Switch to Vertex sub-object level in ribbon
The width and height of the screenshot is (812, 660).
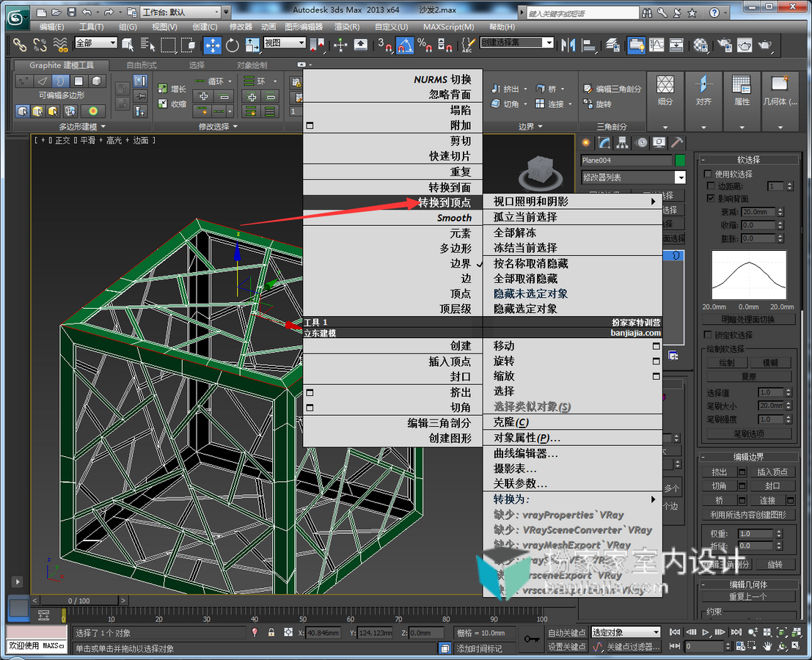(x=23, y=81)
